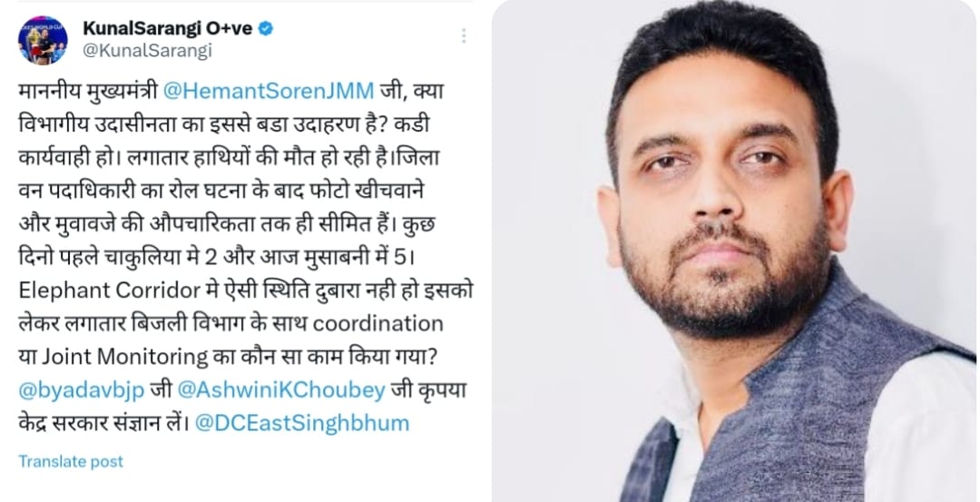Screen dimensions: 980x502
Task: Click the opening words 'माननीय मुख्यमंत्री'
Action: point(87,91)
